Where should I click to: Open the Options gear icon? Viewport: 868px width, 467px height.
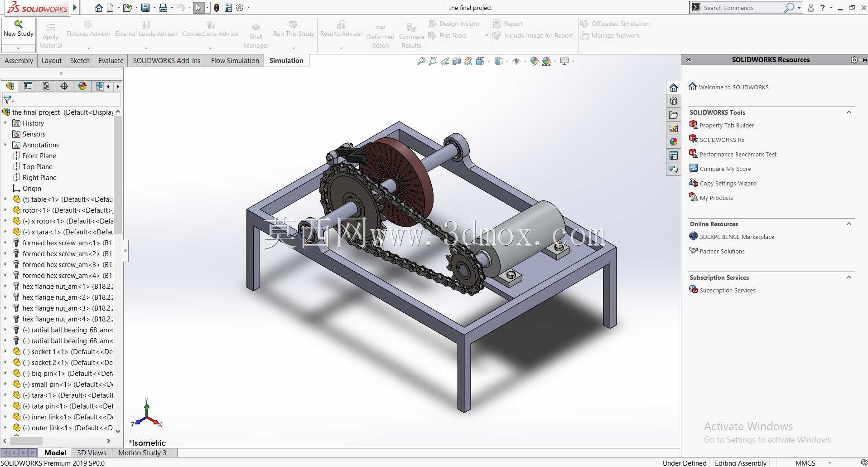pos(240,8)
